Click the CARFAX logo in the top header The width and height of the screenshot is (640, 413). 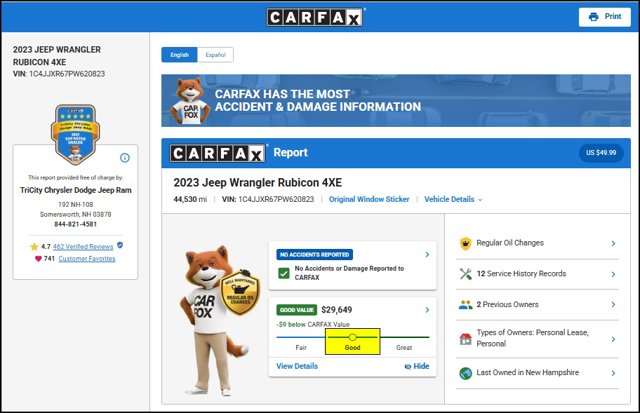tap(315, 17)
